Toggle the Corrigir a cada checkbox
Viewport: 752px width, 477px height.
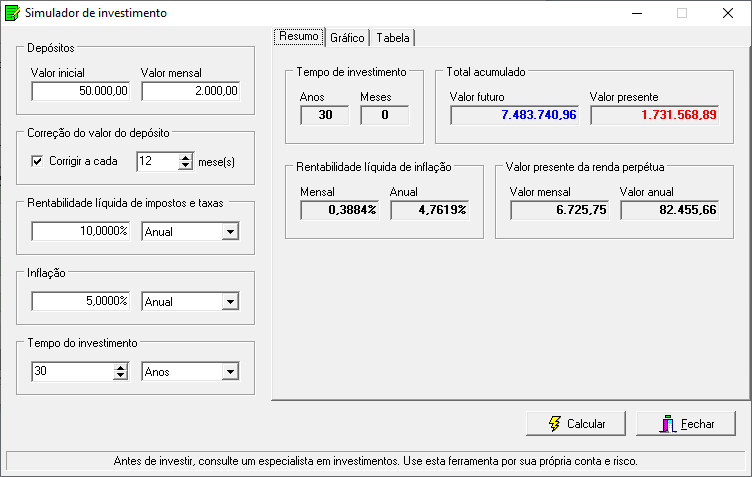click(37, 161)
